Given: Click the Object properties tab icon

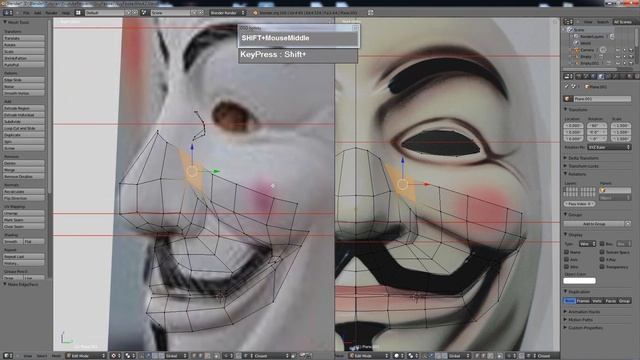Looking at the screenshot, I should (x=600, y=76).
